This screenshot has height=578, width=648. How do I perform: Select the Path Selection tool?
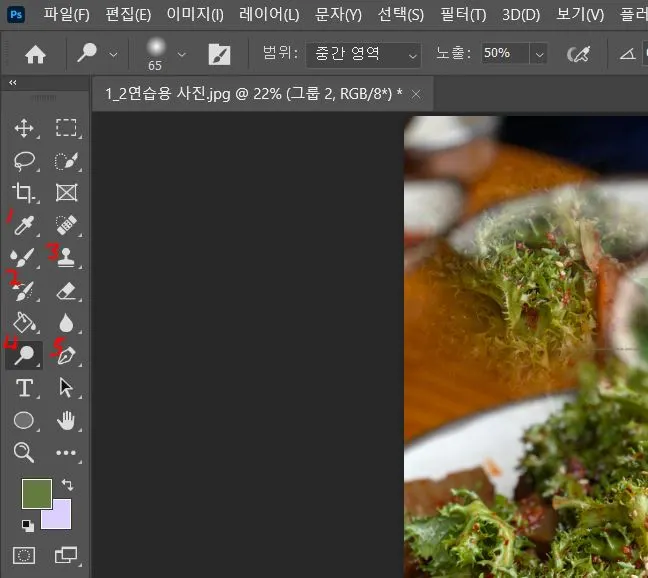pos(66,388)
